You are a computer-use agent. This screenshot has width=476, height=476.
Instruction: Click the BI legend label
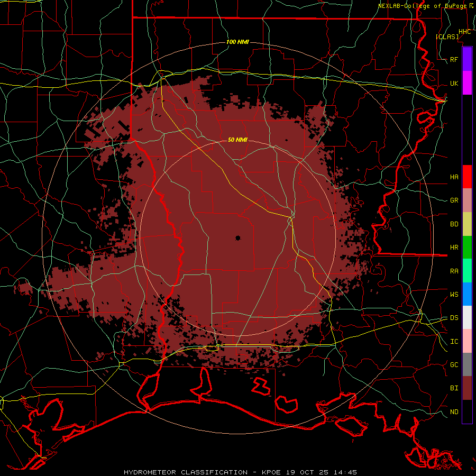pyautogui.click(x=454, y=388)
